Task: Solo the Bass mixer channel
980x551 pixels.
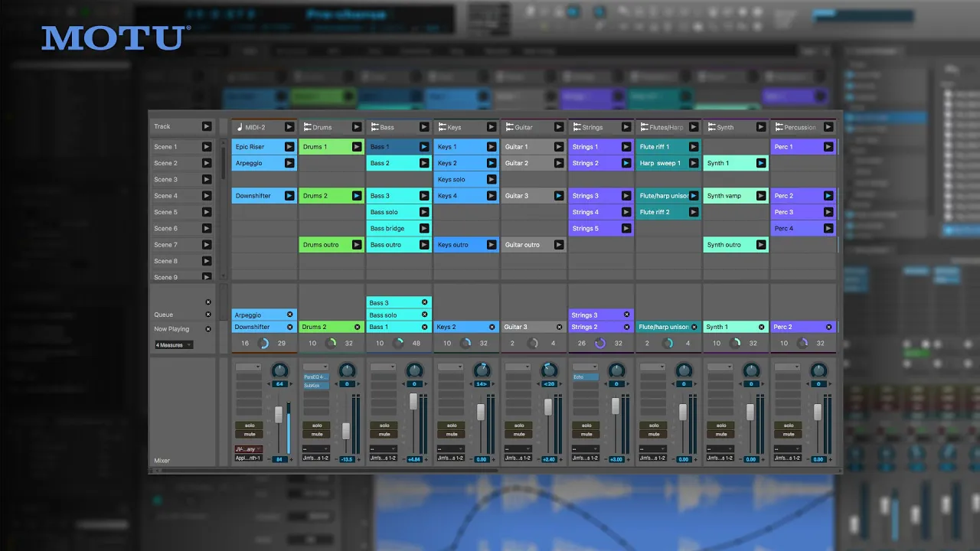Action: (x=384, y=425)
